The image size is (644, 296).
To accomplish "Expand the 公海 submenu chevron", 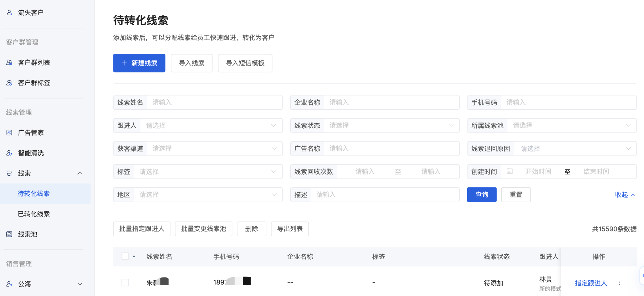I will click(80, 284).
